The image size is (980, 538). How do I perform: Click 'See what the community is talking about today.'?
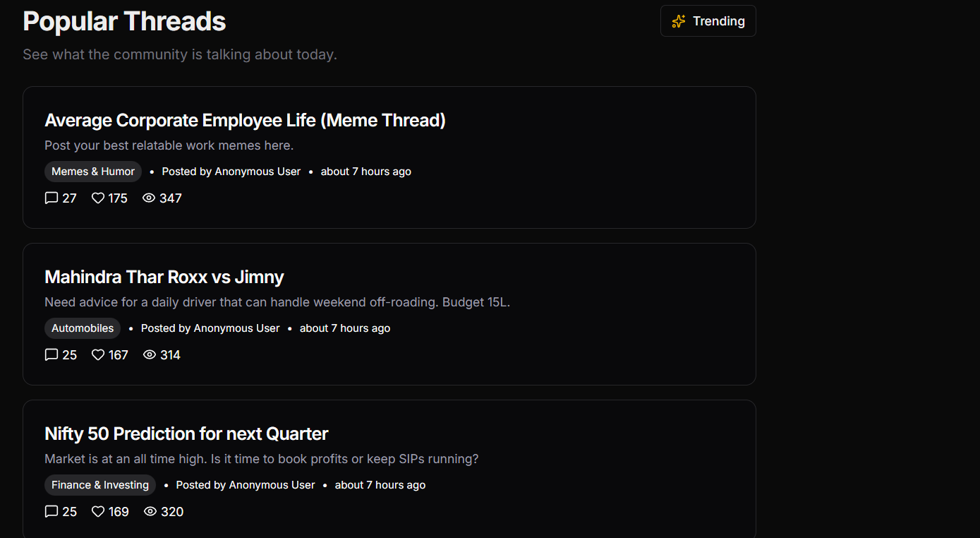(180, 54)
